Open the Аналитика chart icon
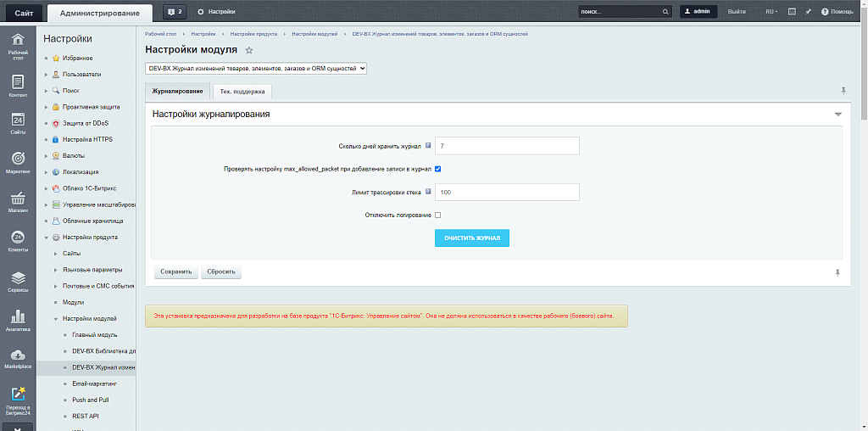Image resolution: width=868 pixels, height=431 pixels. (x=18, y=319)
